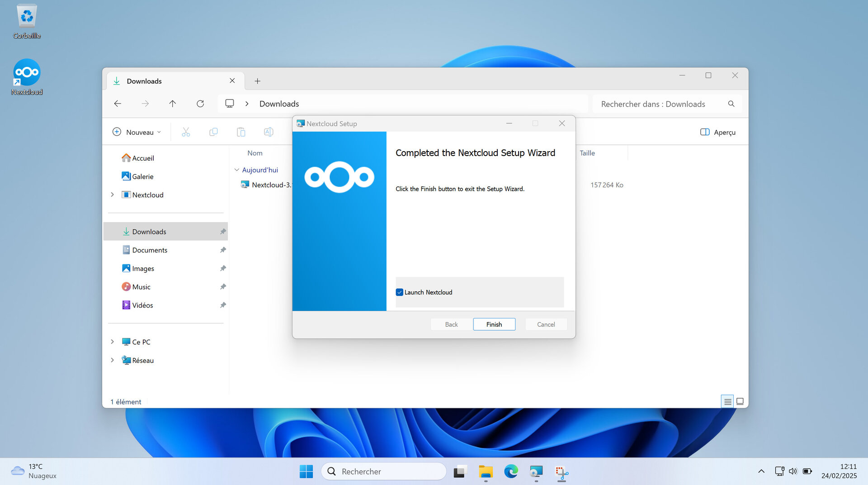Switch to the Downloads tab
This screenshot has width=868, height=485.
pos(144,81)
